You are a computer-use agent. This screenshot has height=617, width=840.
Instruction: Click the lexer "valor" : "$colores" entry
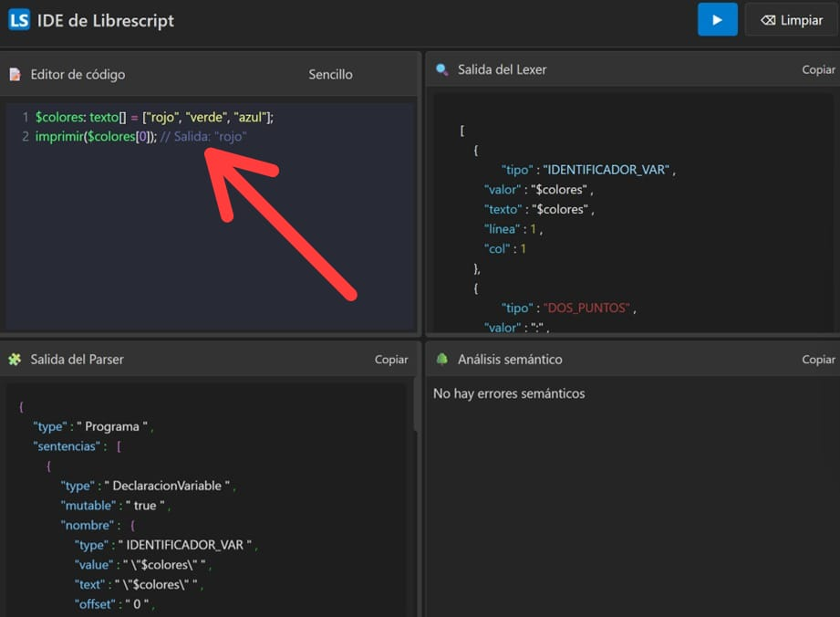pyautogui.click(x=538, y=190)
